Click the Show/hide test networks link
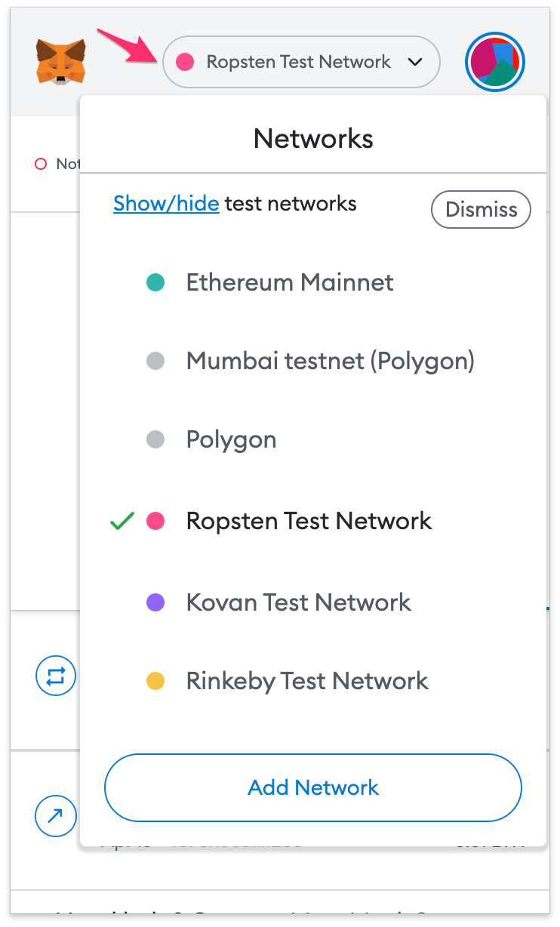 (x=166, y=204)
